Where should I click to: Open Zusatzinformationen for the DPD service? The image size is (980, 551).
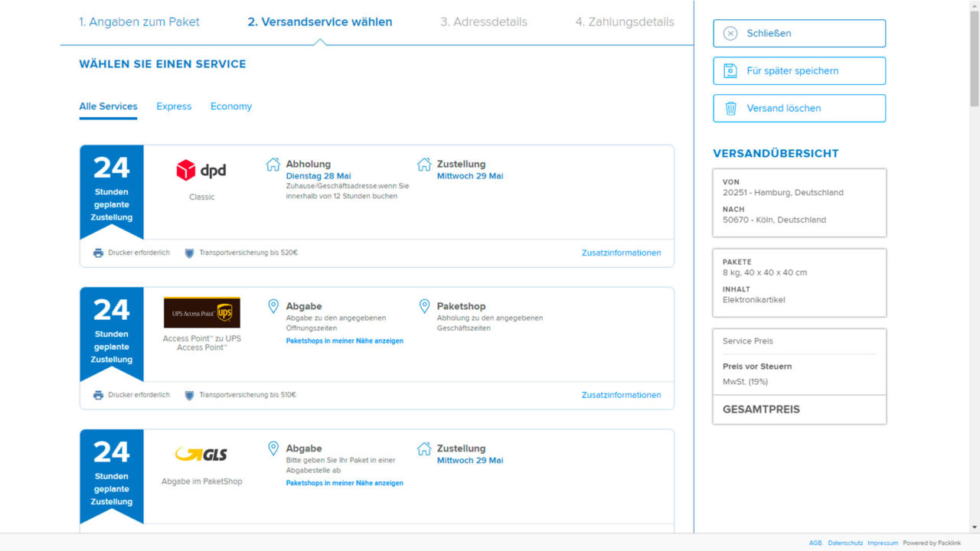(x=621, y=253)
